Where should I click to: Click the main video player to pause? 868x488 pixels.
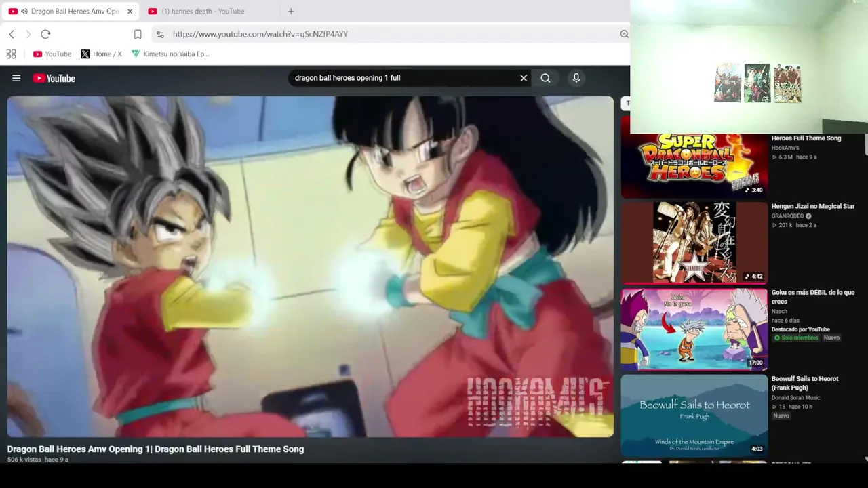pos(311,266)
